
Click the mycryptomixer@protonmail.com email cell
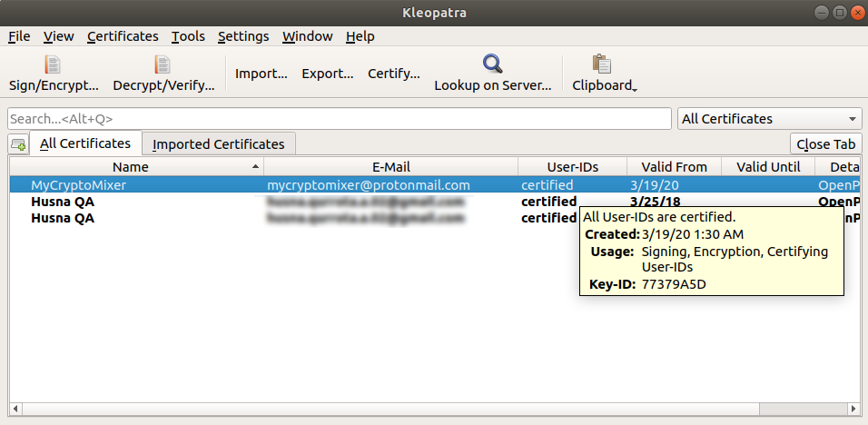pyautogui.click(x=369, y=185)
